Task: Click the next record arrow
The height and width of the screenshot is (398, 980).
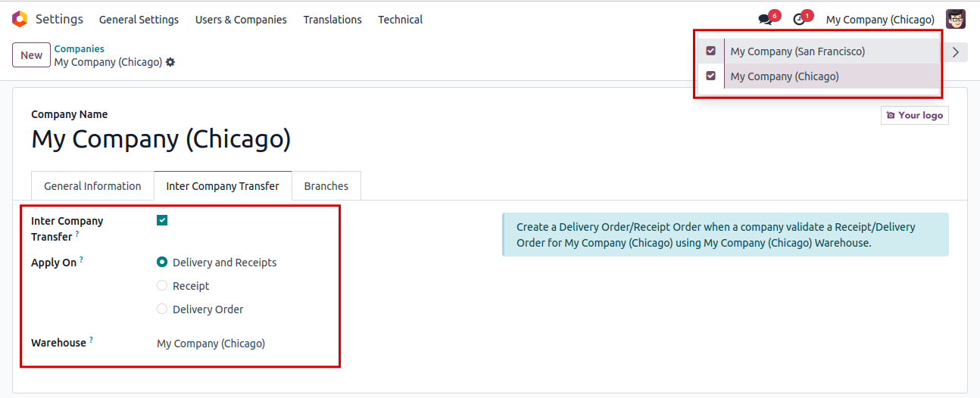Action: pos(956,52)
